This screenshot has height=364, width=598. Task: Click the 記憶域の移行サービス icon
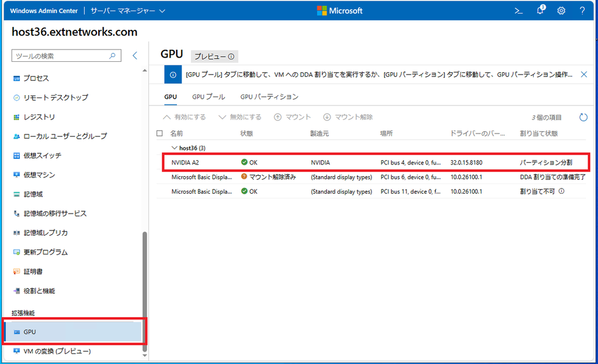[x=16, y=213]
